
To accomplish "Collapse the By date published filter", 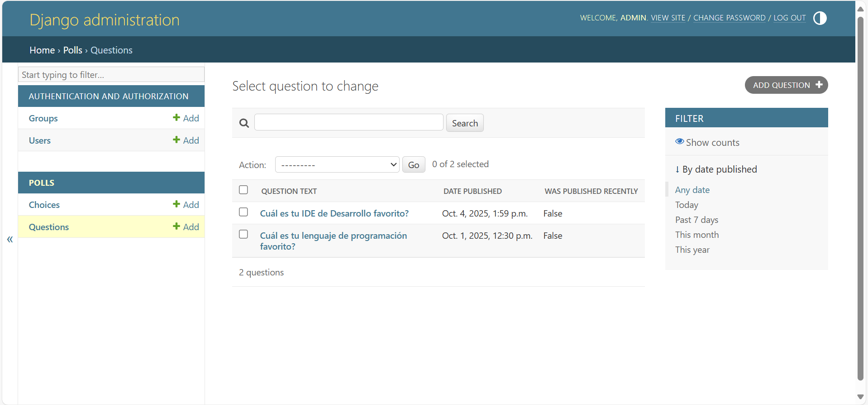I will (x=715, y=169).
